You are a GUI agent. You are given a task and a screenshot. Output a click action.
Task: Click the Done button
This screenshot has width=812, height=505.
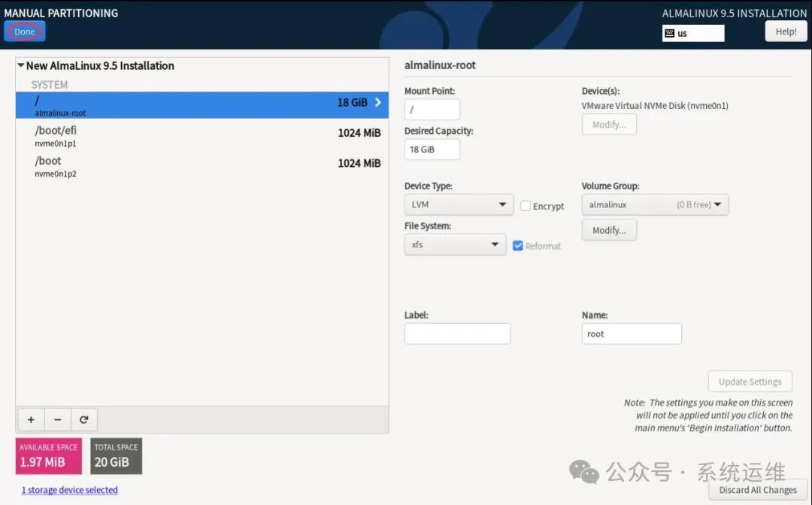click(25, 32)
